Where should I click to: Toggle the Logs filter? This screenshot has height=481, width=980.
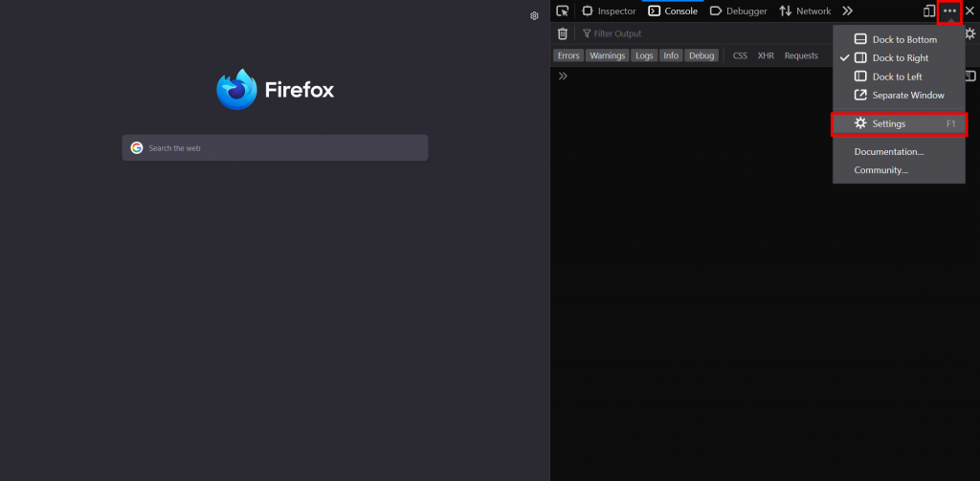pyautogui.click(x=644, y=55)
